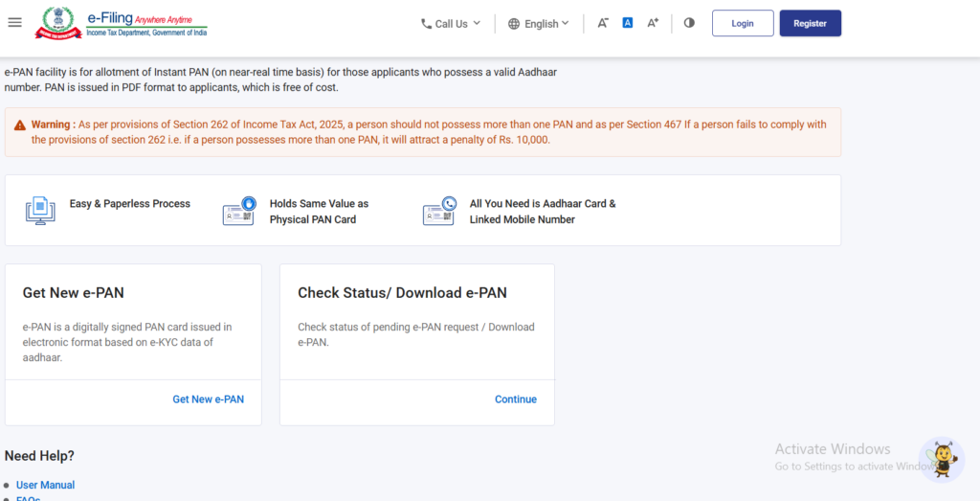Click the bee chatbot assistant icon
Viewport: 980px width, 501px height.
(x=942, y=459)
